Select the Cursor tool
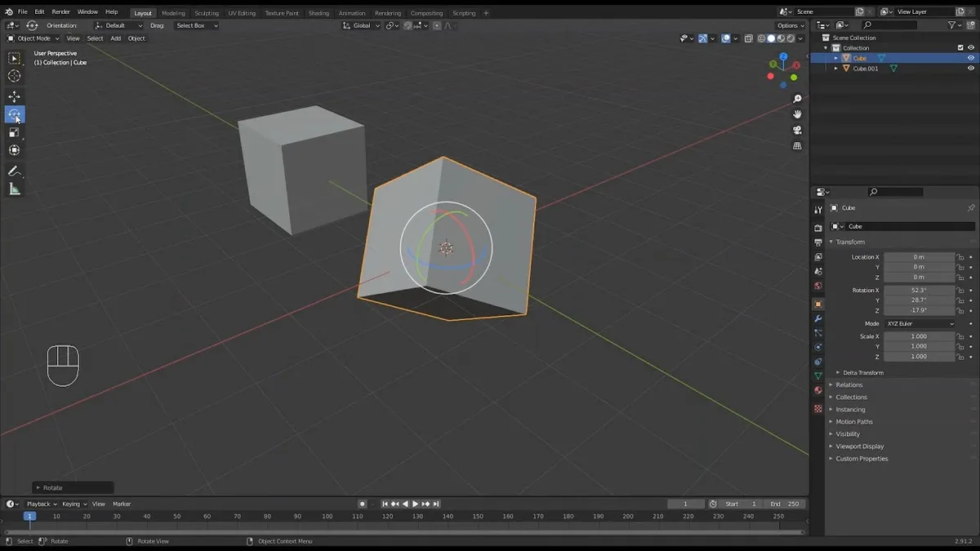 point(15,76)
